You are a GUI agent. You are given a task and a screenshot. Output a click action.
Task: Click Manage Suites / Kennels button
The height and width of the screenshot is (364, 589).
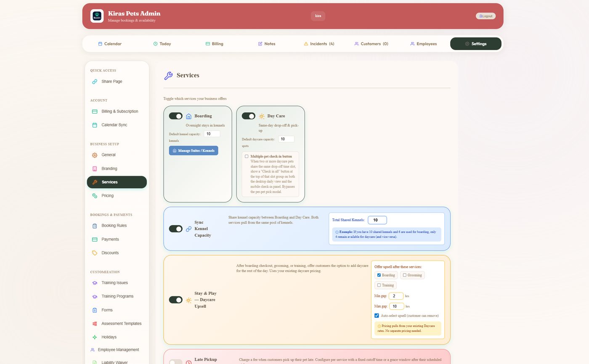point(194,150)
